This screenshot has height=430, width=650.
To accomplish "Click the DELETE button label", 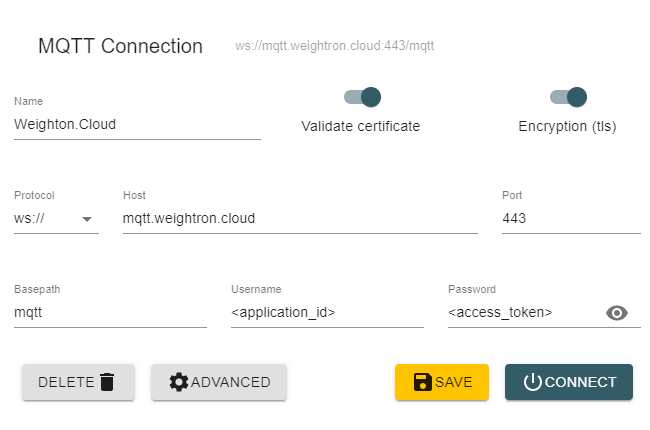I will 66,382.
